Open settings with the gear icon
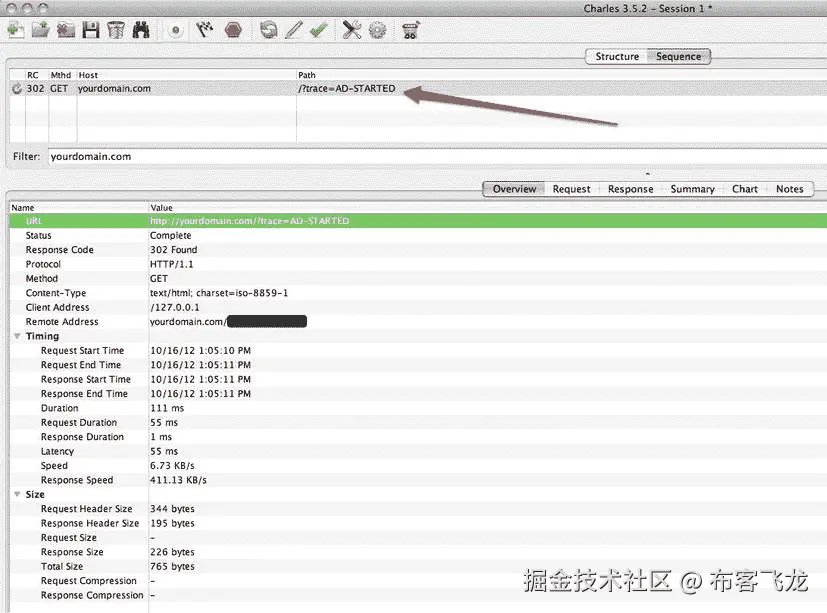Viewport: 827px width, 613px height. coord(377,30)
